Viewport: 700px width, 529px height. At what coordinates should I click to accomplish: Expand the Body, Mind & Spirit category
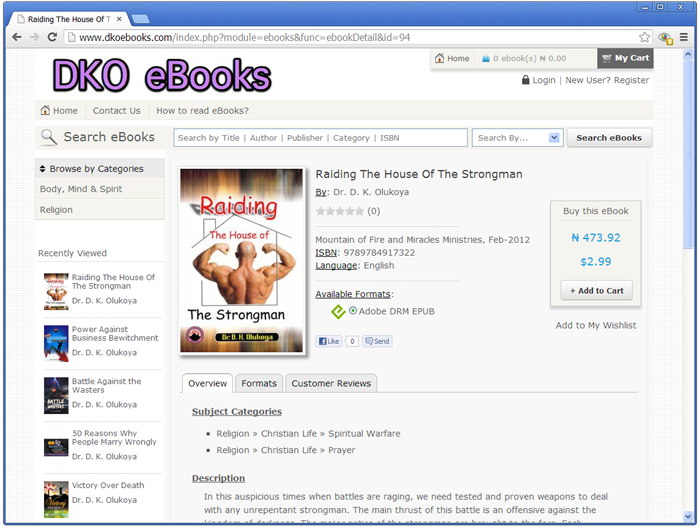81,189
